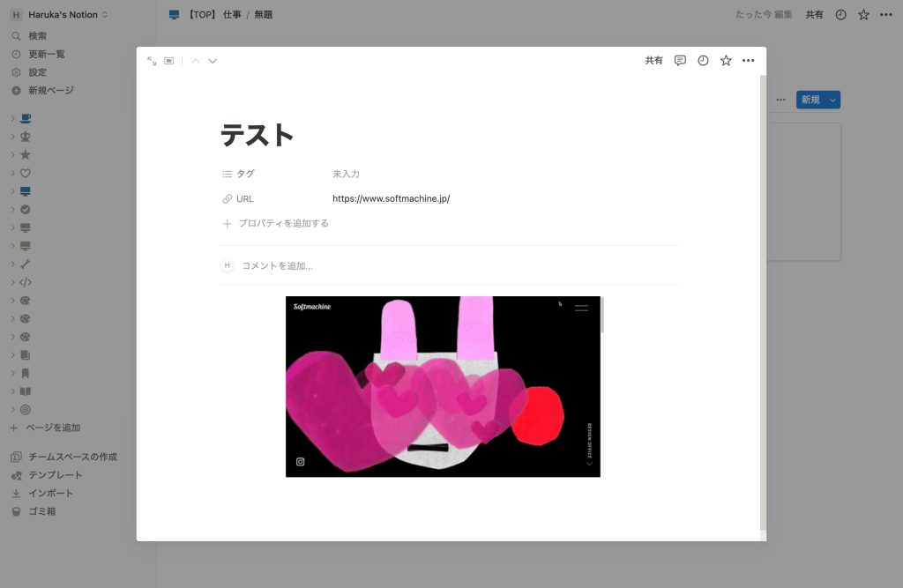Open the modal's three-dot more menu
Viewport: 903px width, 588px height.
point(748,61)
